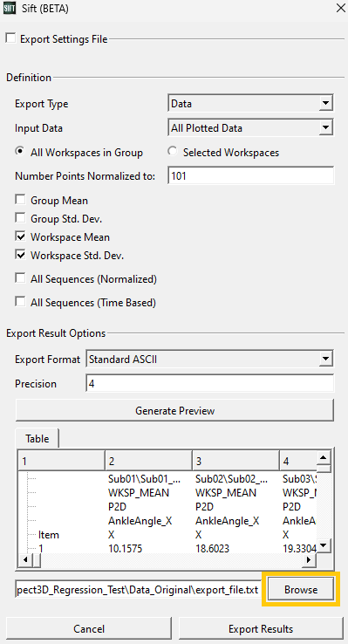This screenshot has width=348, height=644.
Task: Click the Generate Preview button
Action: pyautogui.click(x=174, y=410)
